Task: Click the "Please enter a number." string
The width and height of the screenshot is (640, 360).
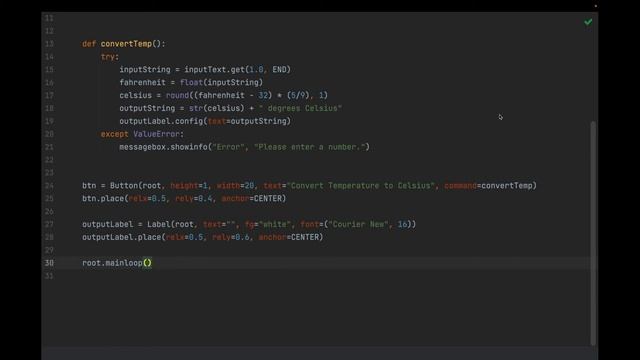Action: point(309,147)
